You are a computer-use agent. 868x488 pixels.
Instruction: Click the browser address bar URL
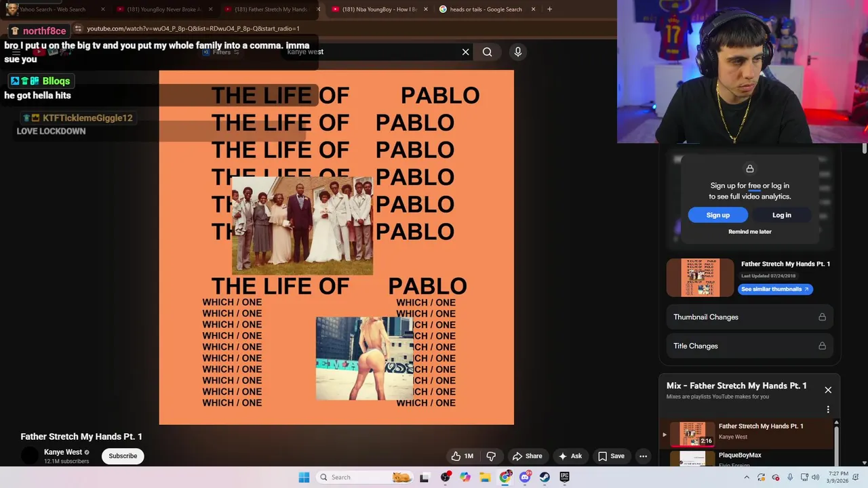pyautogui.click(x=193, y=28)
